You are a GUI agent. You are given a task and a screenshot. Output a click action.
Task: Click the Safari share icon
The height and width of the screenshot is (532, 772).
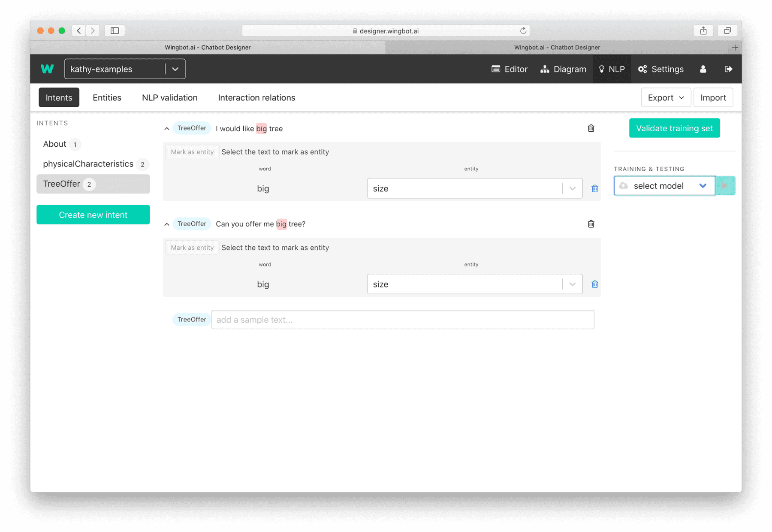pyautogui.click(x=703, y=30)
